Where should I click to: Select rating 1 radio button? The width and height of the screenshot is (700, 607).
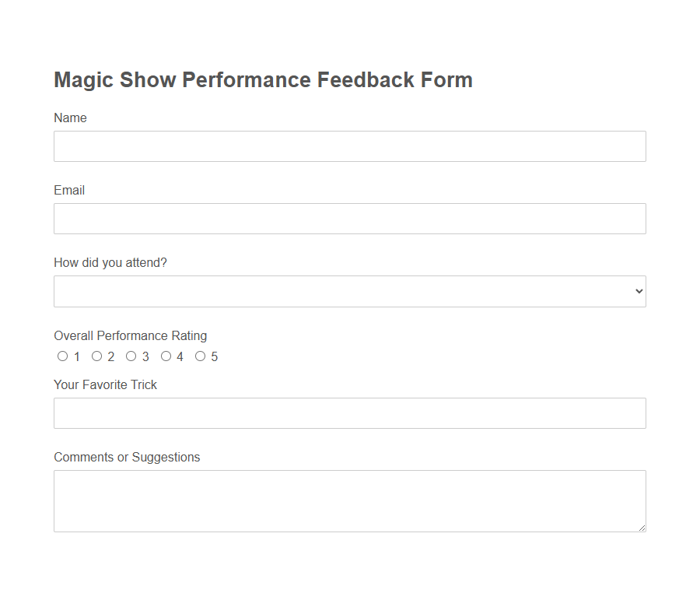point(62,356)
